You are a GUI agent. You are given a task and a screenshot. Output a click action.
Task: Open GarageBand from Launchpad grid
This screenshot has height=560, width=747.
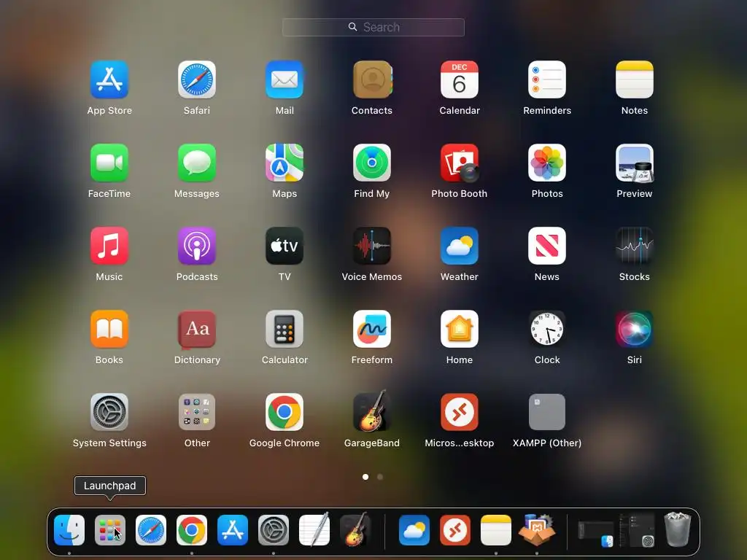coord(372,411)
